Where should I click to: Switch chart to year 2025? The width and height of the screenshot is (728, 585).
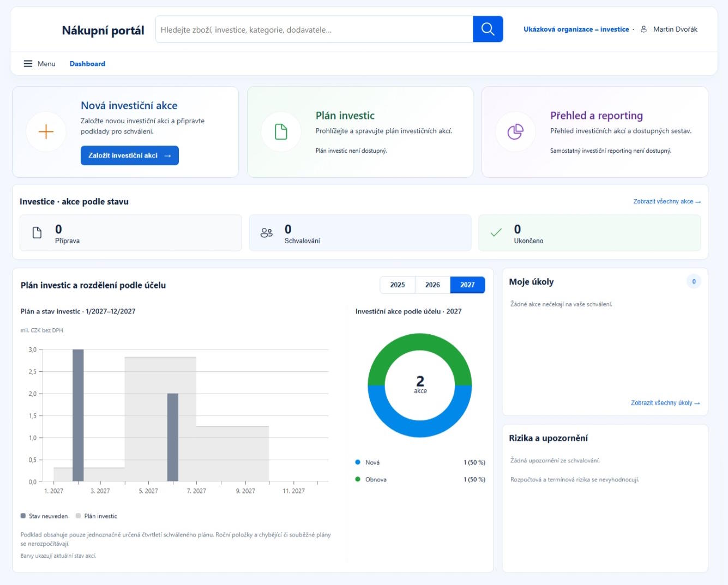pyautogui.click(x=398, y=285)
